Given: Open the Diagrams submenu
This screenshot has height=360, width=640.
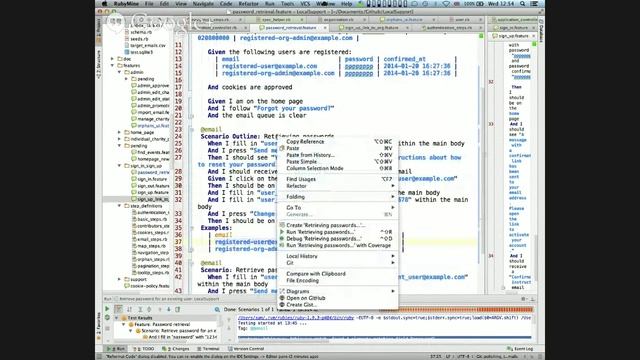Looking at the screenshot, I should click(x=337, y=291).
